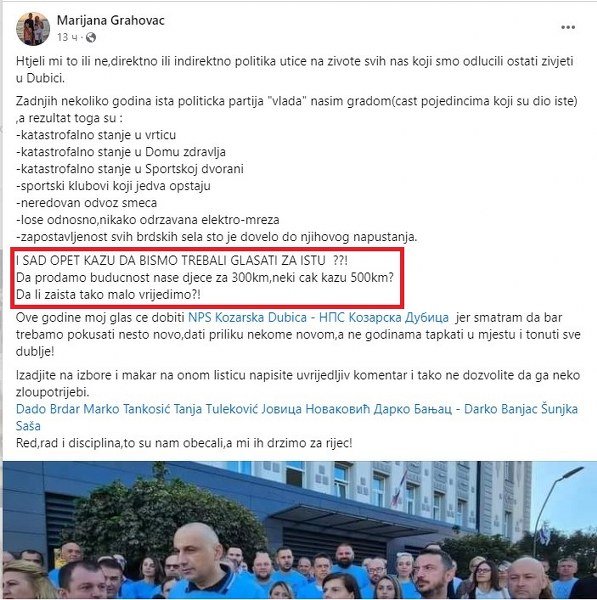Open tagged profile Marko Tankosić
This screenshot has height=600, width=597.
coord(127,409)
